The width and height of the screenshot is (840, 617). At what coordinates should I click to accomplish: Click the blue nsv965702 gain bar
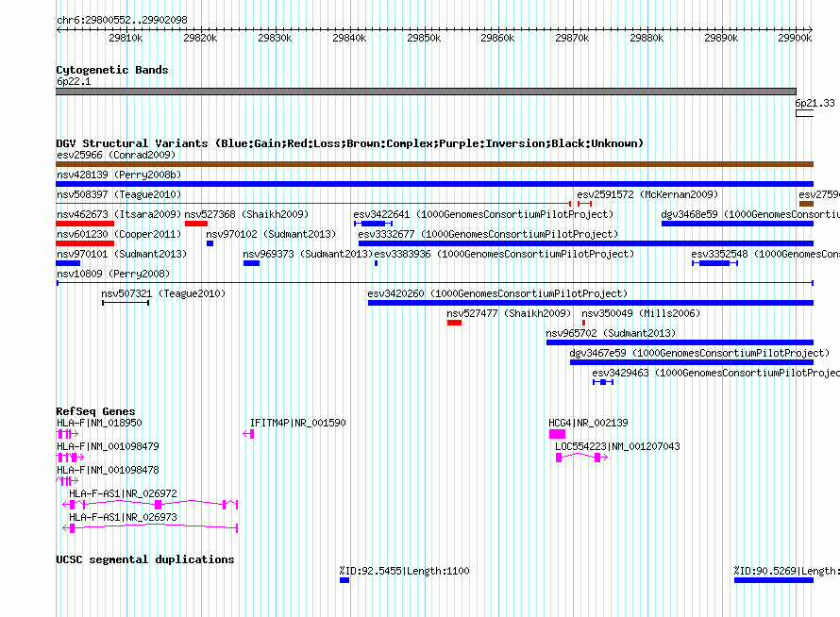click(680, 342)
